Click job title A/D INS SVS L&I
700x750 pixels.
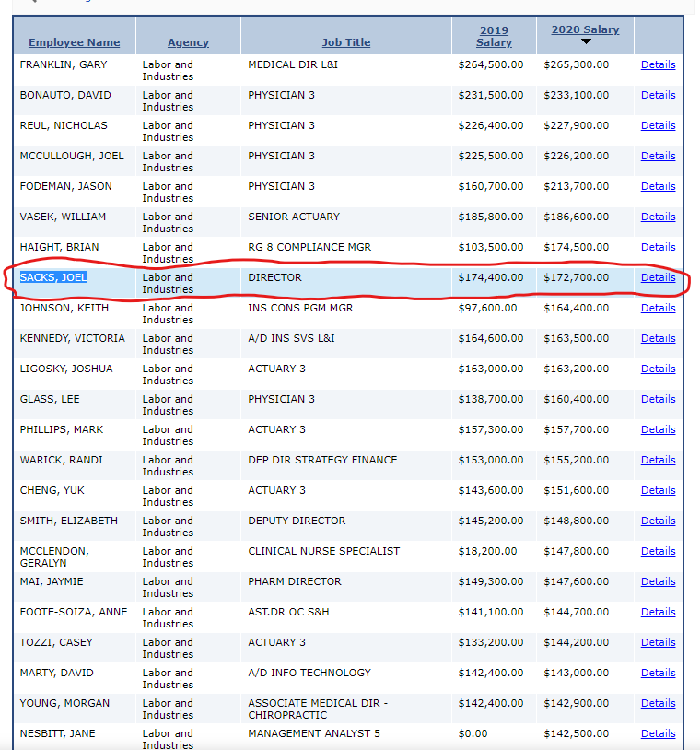pyautogui.click(x=291, y=338)
